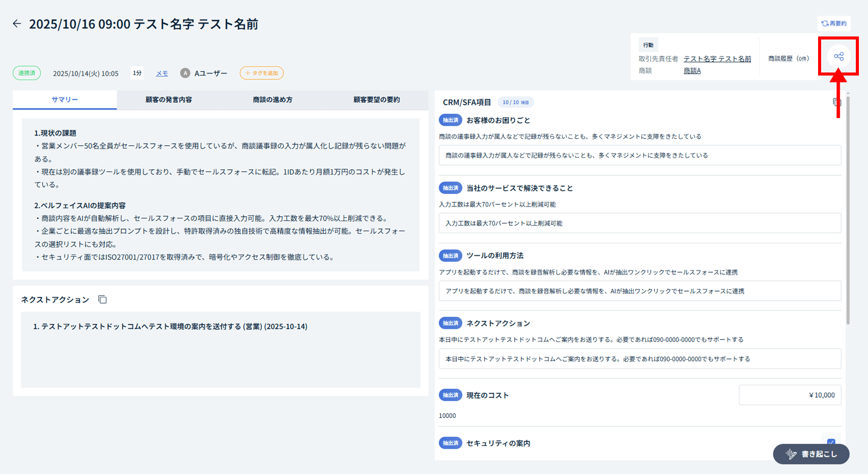Switch to the 顧客の発言内容 tab
868x474 pixels.
click(168, 100)
